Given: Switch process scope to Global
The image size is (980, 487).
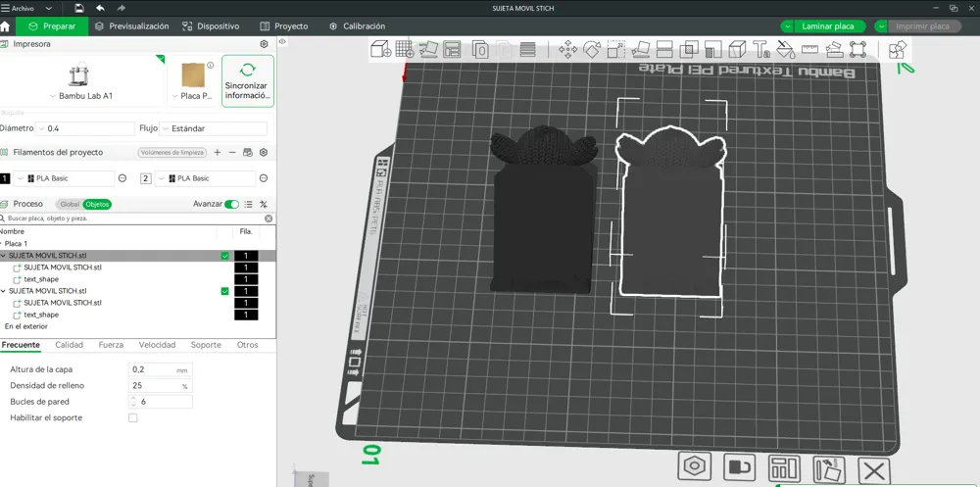Looking at the screenshot, I should click(70, 205).
